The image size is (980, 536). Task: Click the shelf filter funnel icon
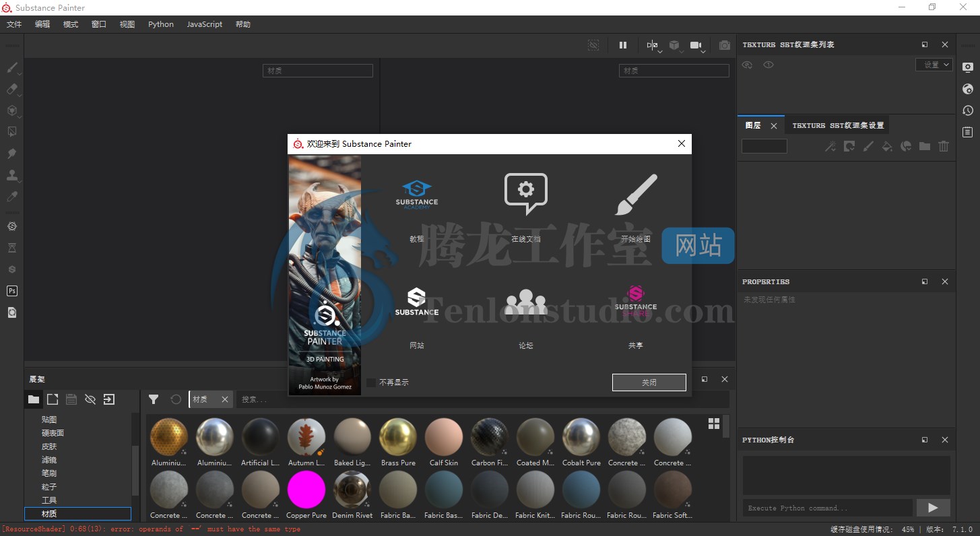tap(154, 399)
